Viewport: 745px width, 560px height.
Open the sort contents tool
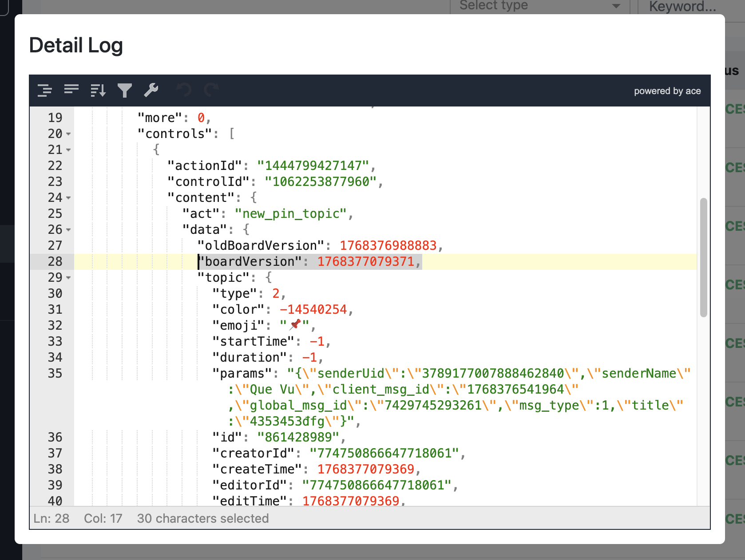click(x=98, y=91)
